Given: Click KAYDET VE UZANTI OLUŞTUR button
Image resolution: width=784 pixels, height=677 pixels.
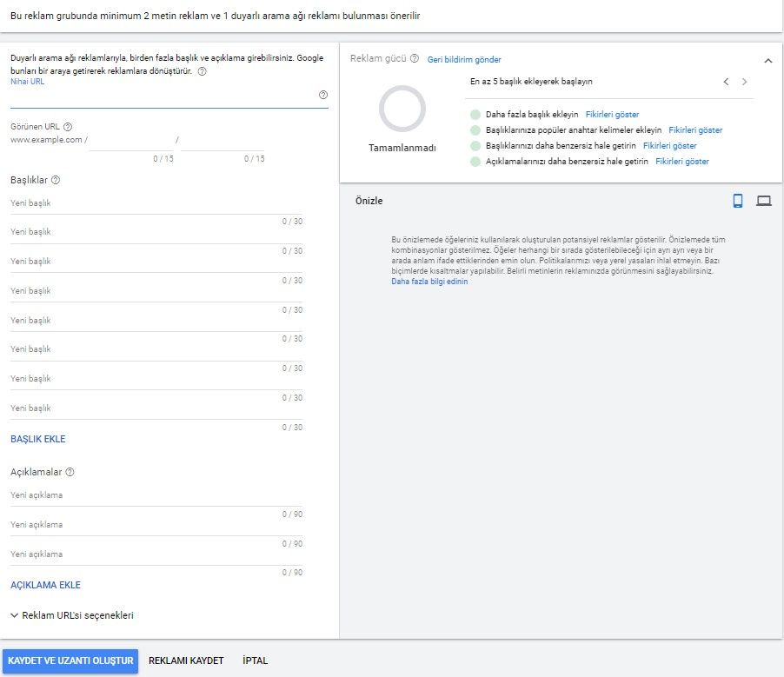Looking at the screenshot, I should point(70,660).
